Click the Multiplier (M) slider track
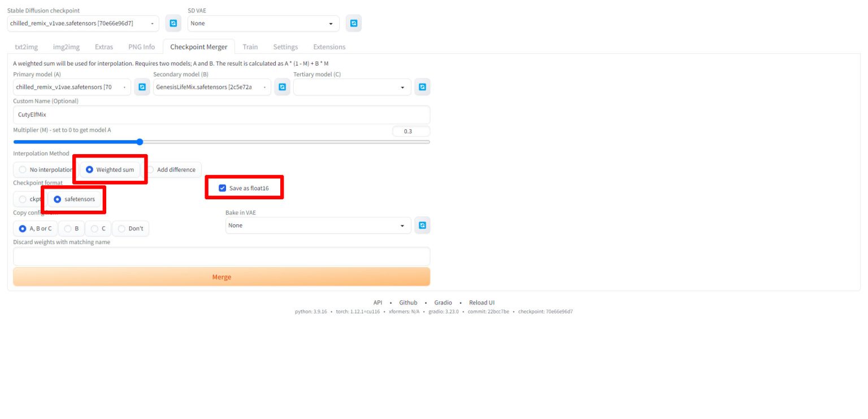 (283, 142)
